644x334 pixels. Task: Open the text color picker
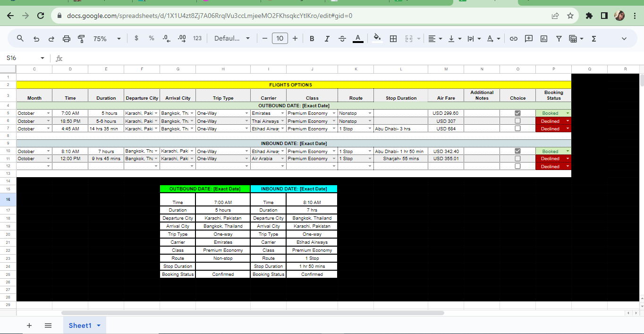[x=358, y=39]
